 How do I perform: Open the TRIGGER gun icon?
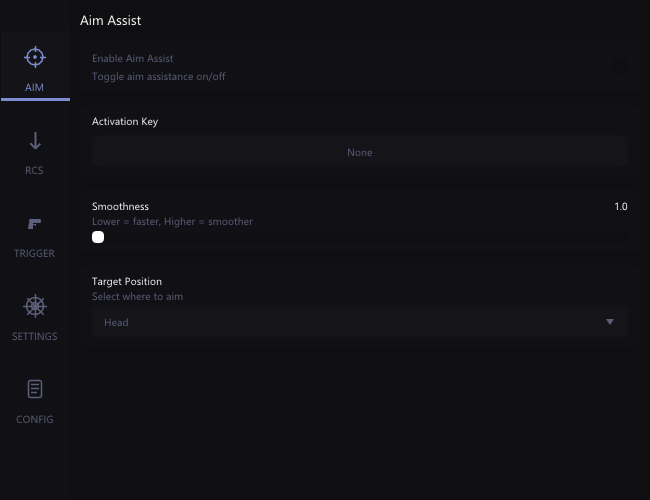click(x=34, y=224)
